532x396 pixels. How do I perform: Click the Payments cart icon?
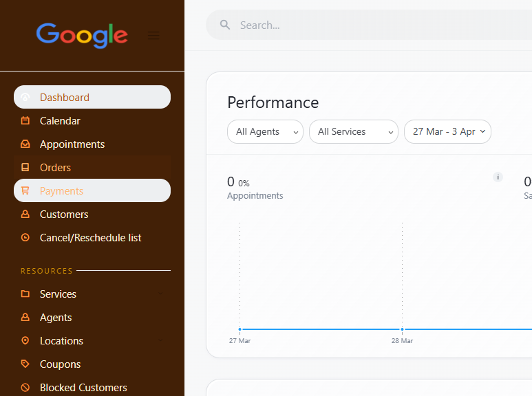click(25, 191)
